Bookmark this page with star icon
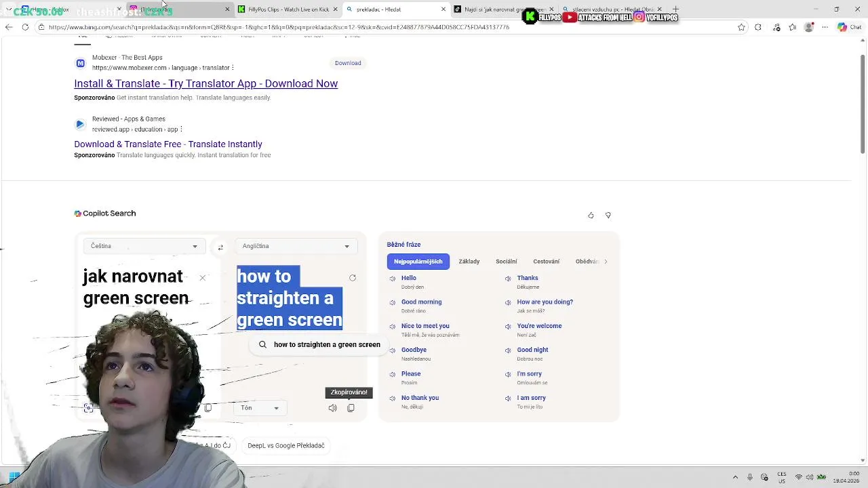868x488 pixels. pos(741,27)
